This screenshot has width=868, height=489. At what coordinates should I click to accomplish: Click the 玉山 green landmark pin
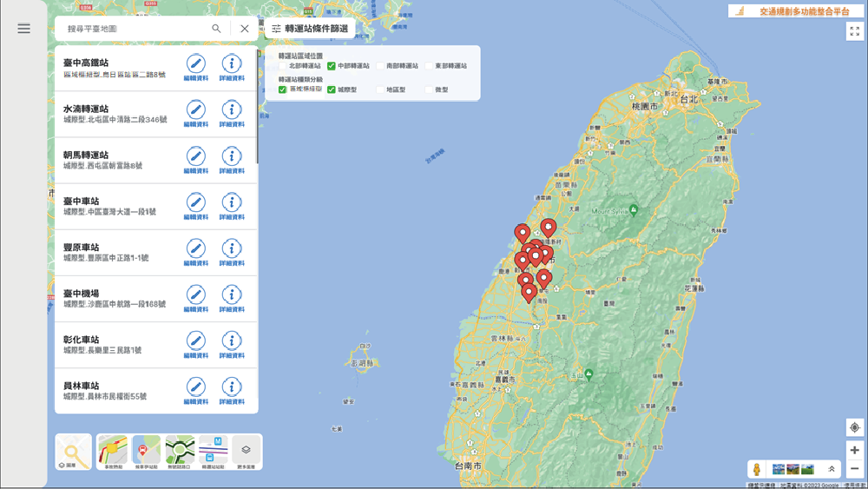pos(589,374)
